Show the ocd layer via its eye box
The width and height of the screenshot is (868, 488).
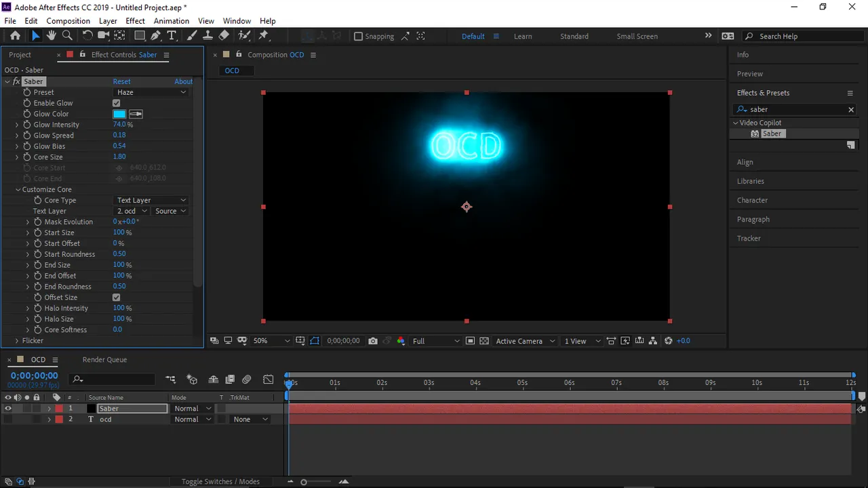coord(8,420)
